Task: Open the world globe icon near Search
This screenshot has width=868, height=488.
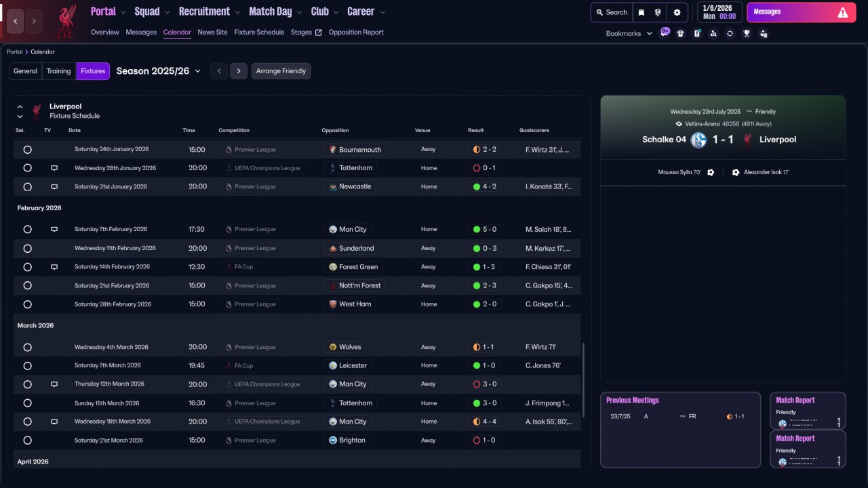Action: 658,12
